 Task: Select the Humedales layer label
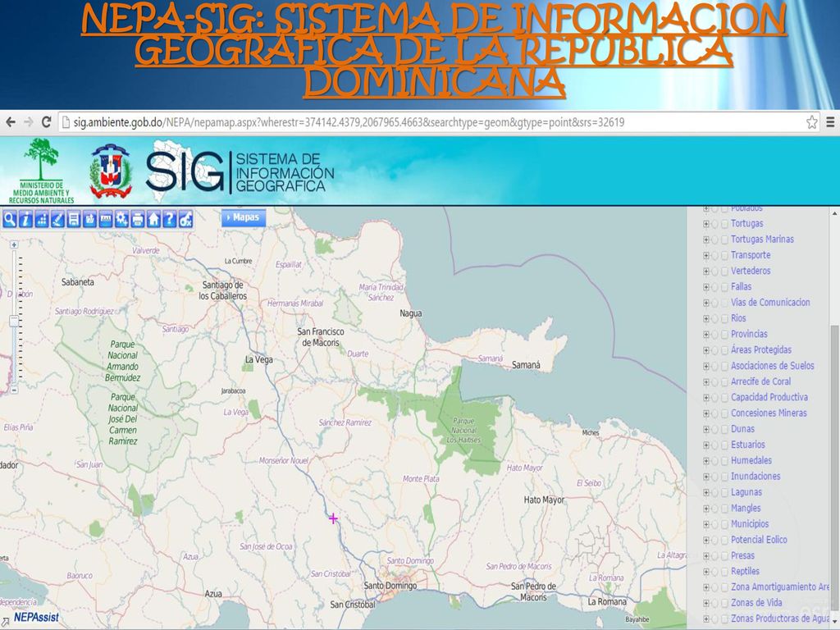coord(751,461)
